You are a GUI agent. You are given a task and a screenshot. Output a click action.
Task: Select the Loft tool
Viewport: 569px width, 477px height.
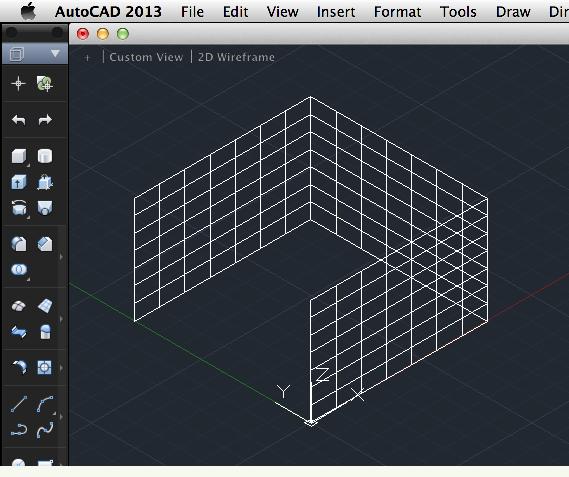45,208
